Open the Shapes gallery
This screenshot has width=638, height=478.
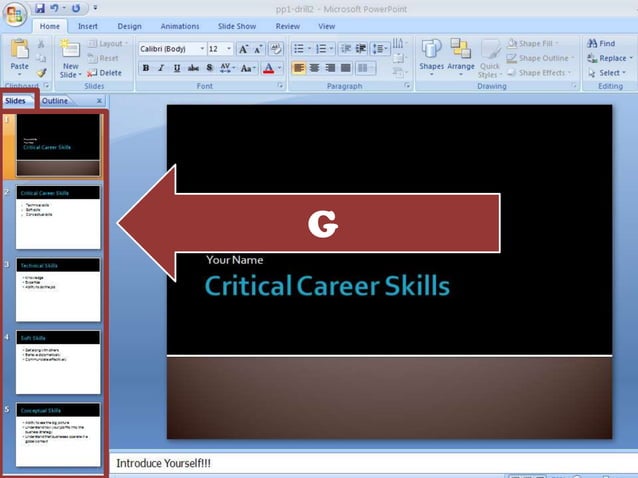click(431, 58)
